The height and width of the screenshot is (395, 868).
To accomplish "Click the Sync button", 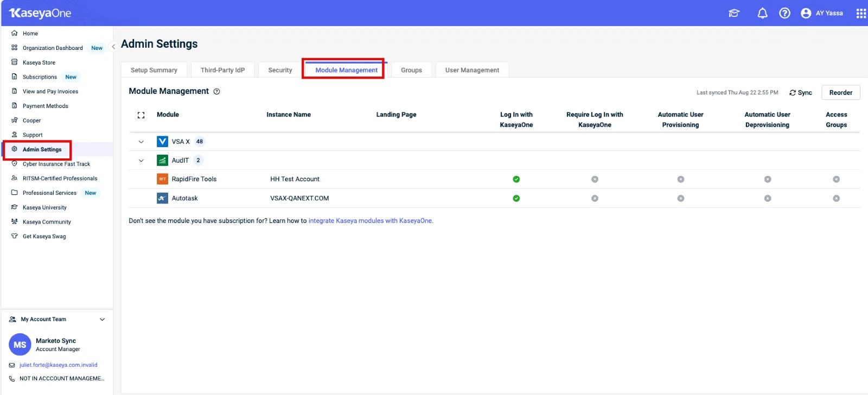I will [801, 93].
